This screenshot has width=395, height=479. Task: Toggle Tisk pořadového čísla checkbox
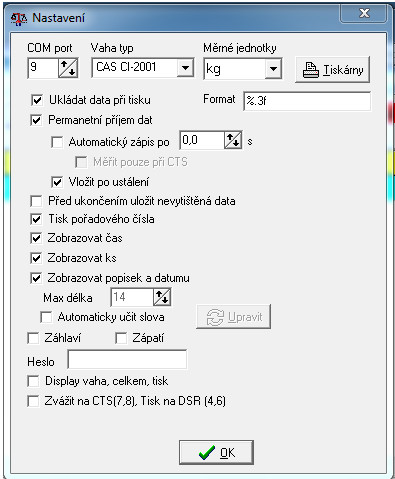pos(36,219)
